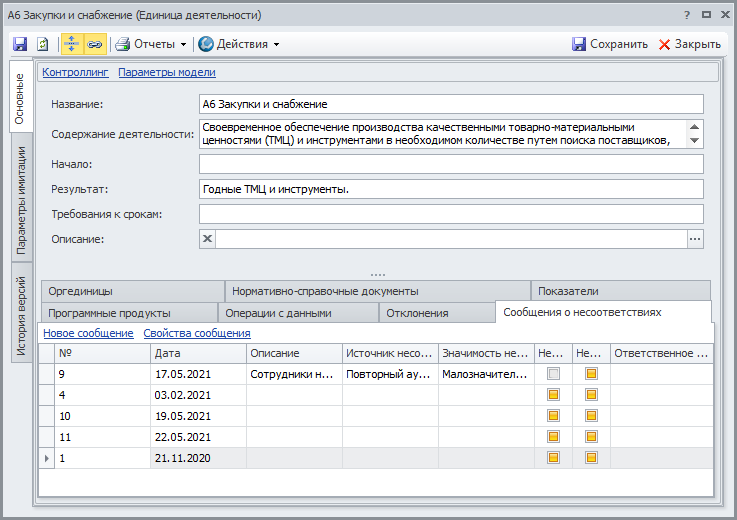Click the ellipsis button of the Описание field
The image size is (737, 520).
695,238
